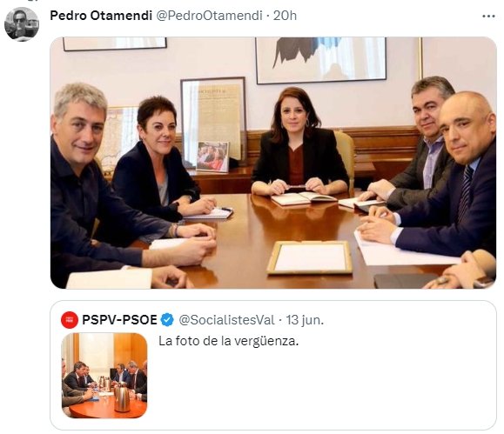The height and width of the screenshot is (434, 504).
Task: Open the quoted tweet's small meeting thumbnail
Action: [104, 376]
